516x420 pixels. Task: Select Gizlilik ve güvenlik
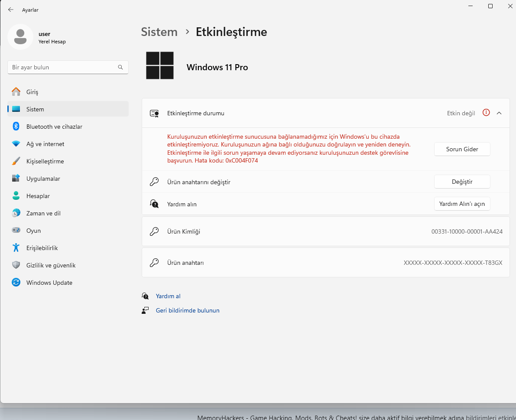[68, 265]
